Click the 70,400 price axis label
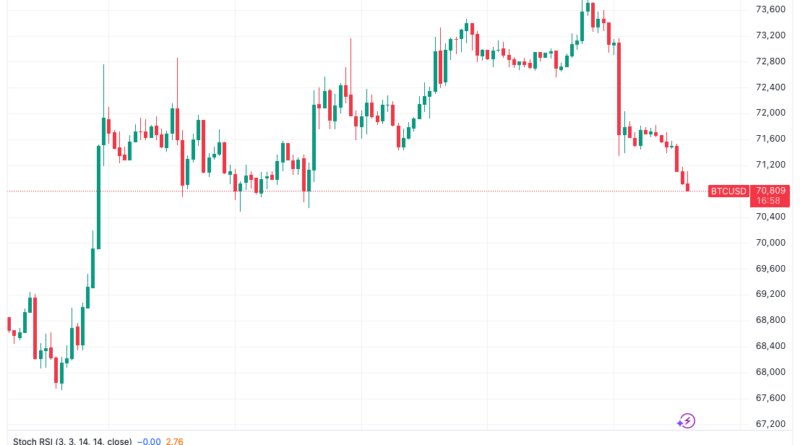800x445 pixels. pyautogui.click(x=770, y=216)
